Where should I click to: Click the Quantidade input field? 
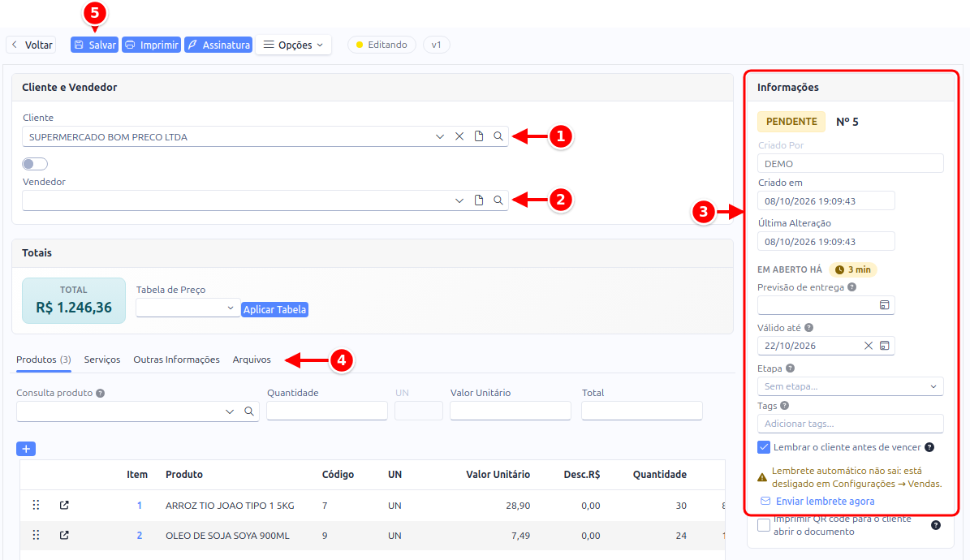point(327,410)
